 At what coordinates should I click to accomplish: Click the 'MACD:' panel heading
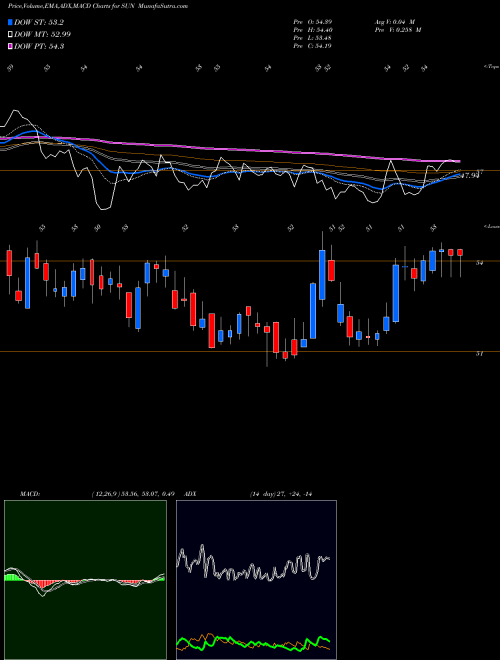[x=30, y=494]
